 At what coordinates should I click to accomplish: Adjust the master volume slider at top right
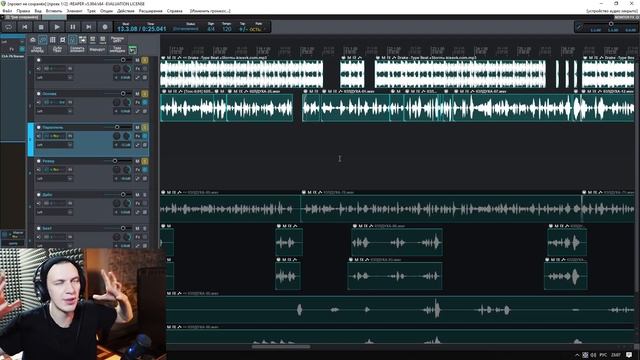(610, 24)
